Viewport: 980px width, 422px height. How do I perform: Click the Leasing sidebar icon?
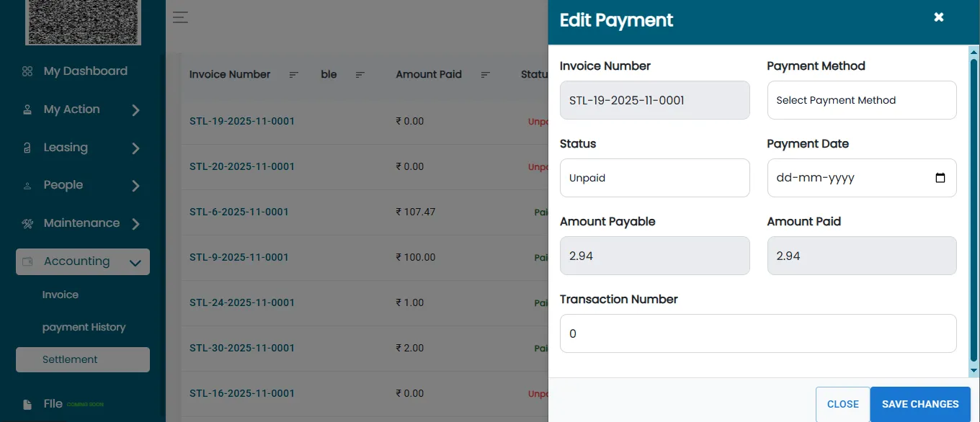click(x=27, y=148)
